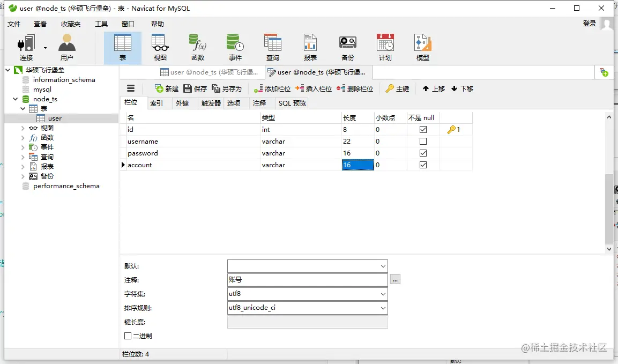This screenshot has width=618, height=364.
Task: Select the information_schema database
Action: (64, 80)
